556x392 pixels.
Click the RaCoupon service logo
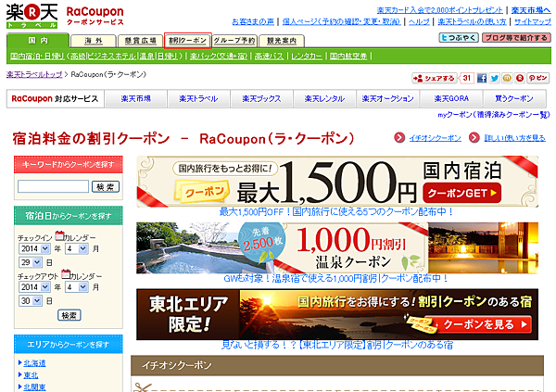(x=95, y=16)
